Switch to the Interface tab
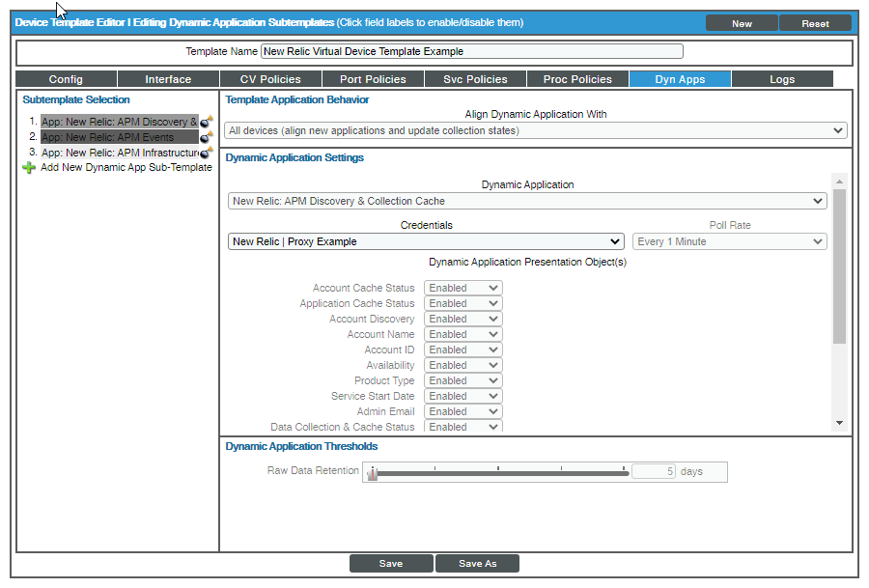 (x=168, y=79)
